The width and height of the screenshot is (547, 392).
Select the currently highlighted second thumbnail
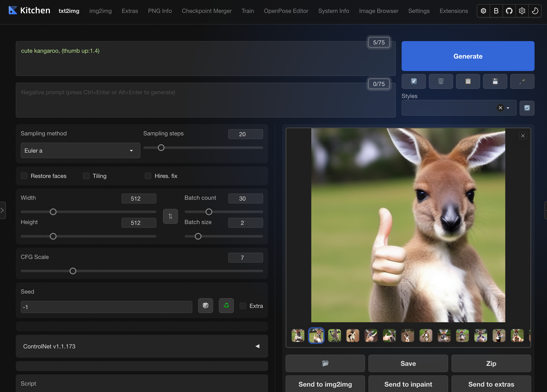pos(316,335)
